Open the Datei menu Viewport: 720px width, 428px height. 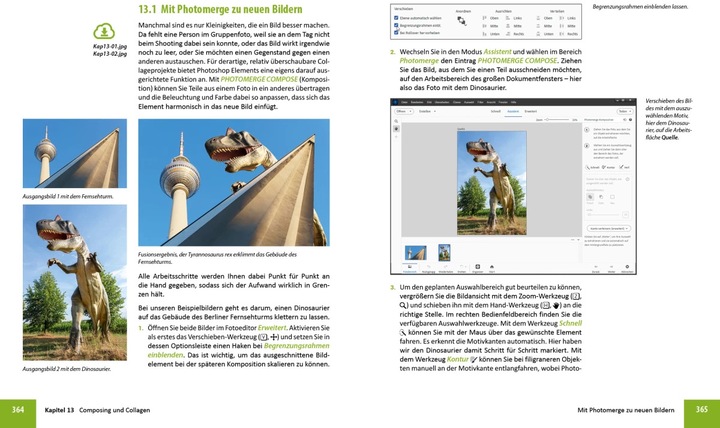pyautogui.click(x=404, y=102)
